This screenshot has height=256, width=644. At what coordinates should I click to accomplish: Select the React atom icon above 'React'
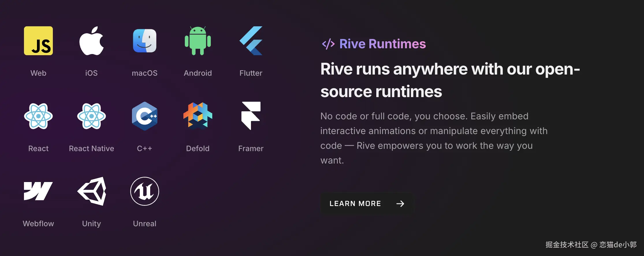[38, 116]
